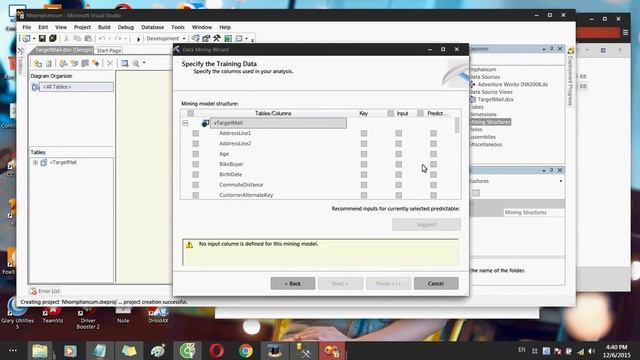Click the Copy icon in main toolbar
This screenshot has height=360, width=640.
pyautogui.click(x=77, y=38)
